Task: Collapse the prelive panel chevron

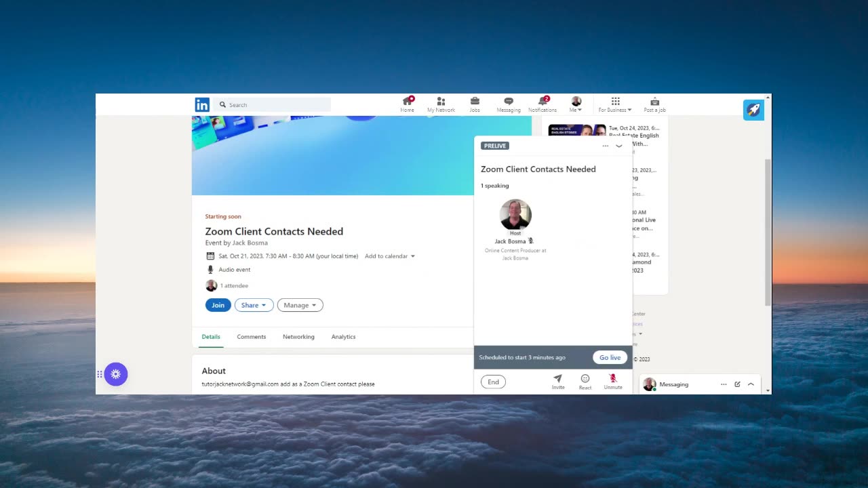Action: coord(619,146)
